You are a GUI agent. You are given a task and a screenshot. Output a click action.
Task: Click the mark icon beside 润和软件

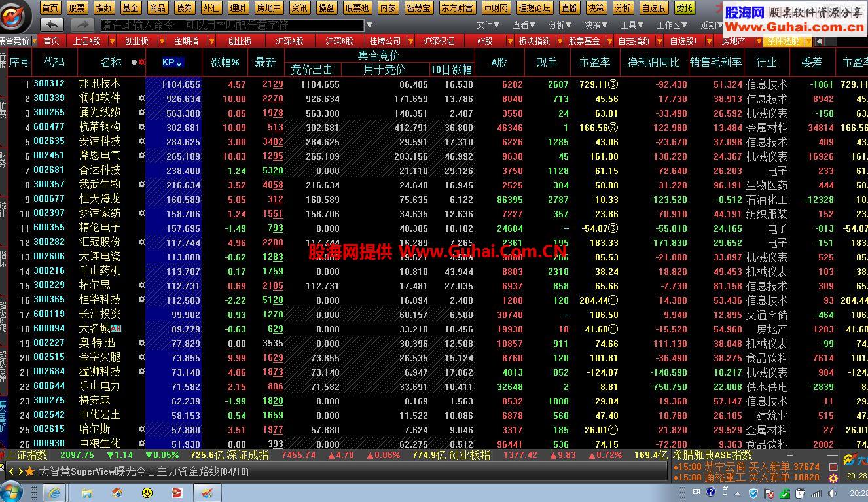click(x=141, y=98)
